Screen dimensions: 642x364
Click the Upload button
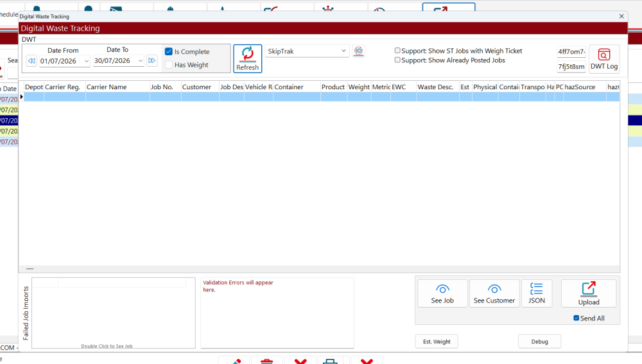[x=588, y=293]
